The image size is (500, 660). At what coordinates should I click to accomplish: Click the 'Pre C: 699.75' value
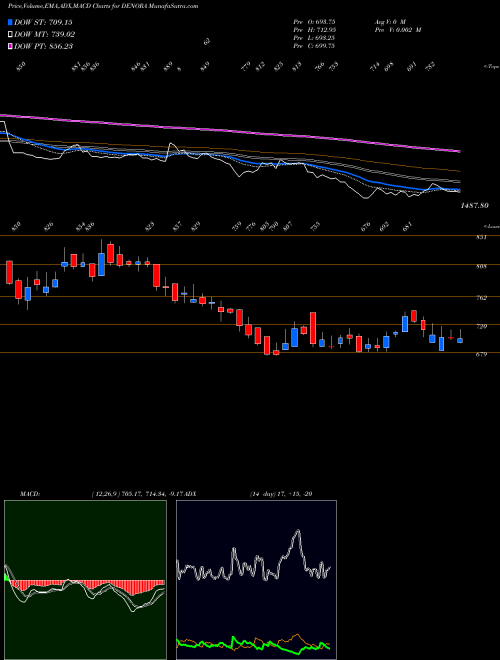(314, 46)
